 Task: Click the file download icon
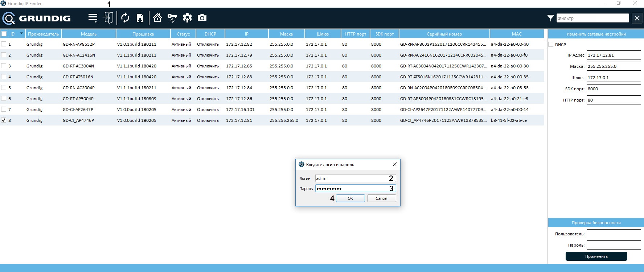140,18
